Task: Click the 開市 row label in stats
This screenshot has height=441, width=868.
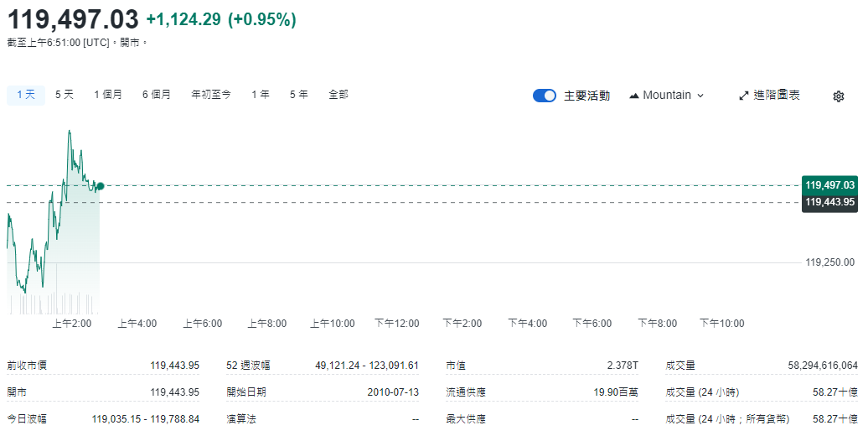Action: coord(17,392)
